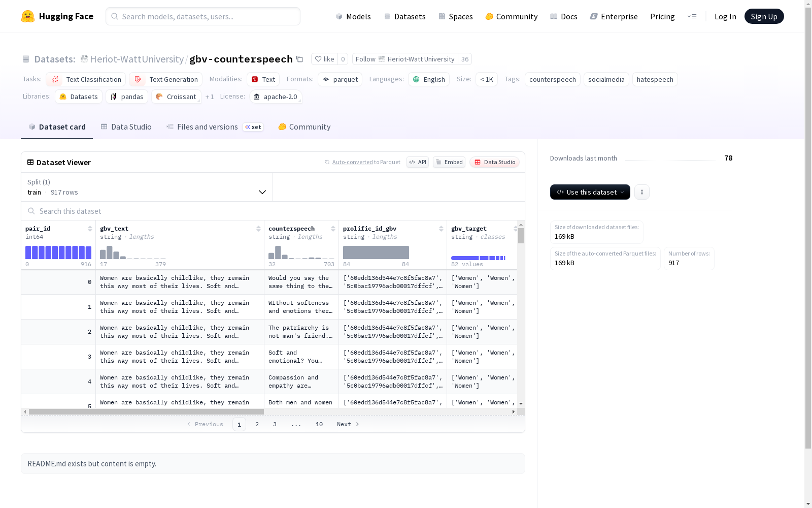
Task: Open Community in the top navigation
Action: pos(512,16)
